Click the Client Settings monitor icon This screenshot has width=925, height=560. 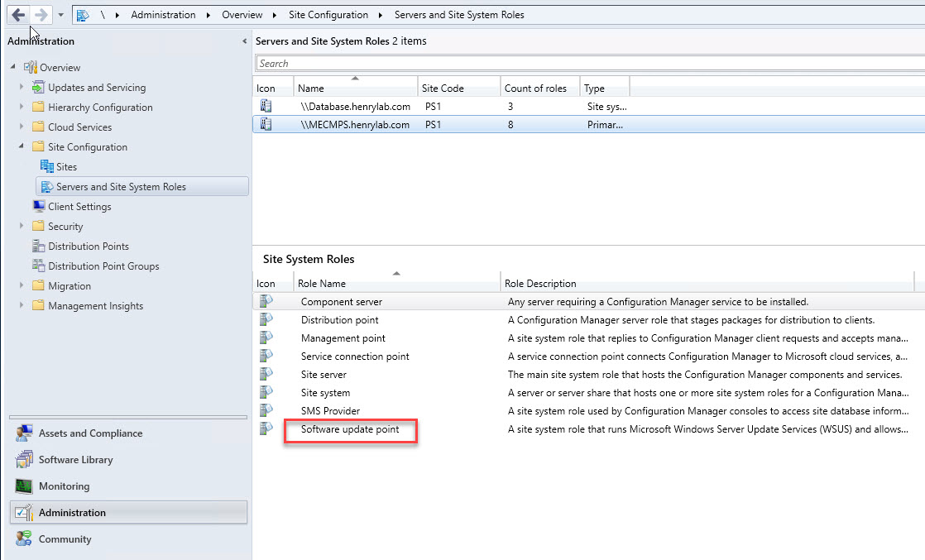pyautogui.click(x=39, y=206)
